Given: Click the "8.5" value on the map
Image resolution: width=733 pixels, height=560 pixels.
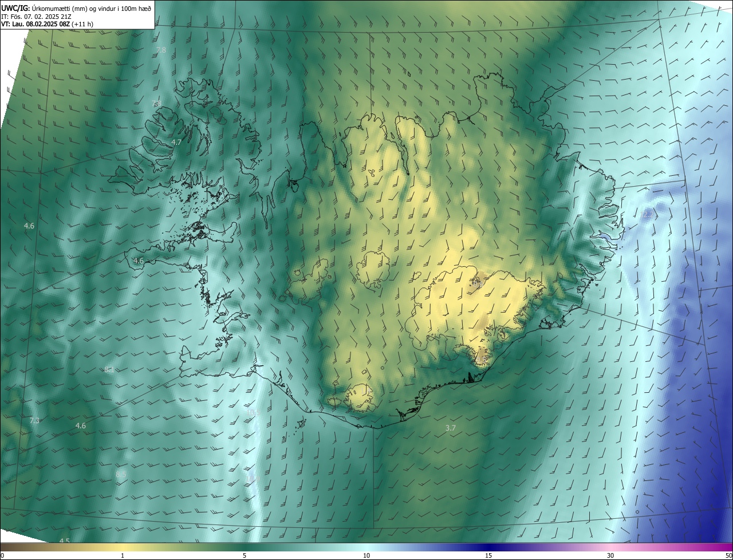Looking at the screenshot, I should pyautogui.click(x=120, y=474).
